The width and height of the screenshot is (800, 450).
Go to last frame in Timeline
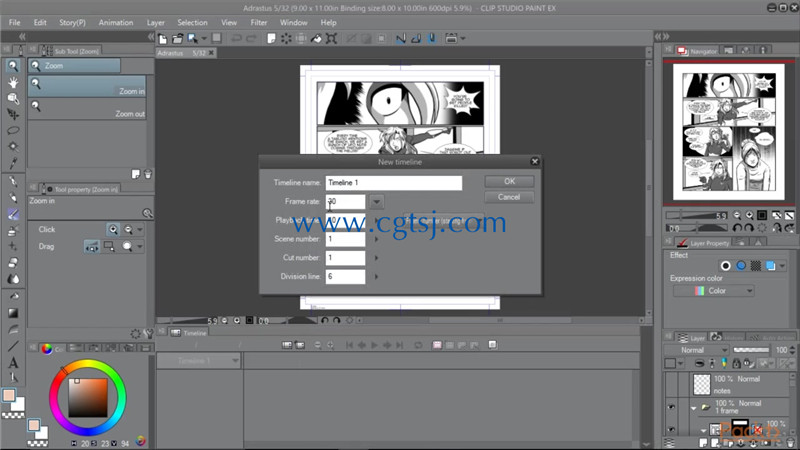pyautogui.click(x=399, y=345)
